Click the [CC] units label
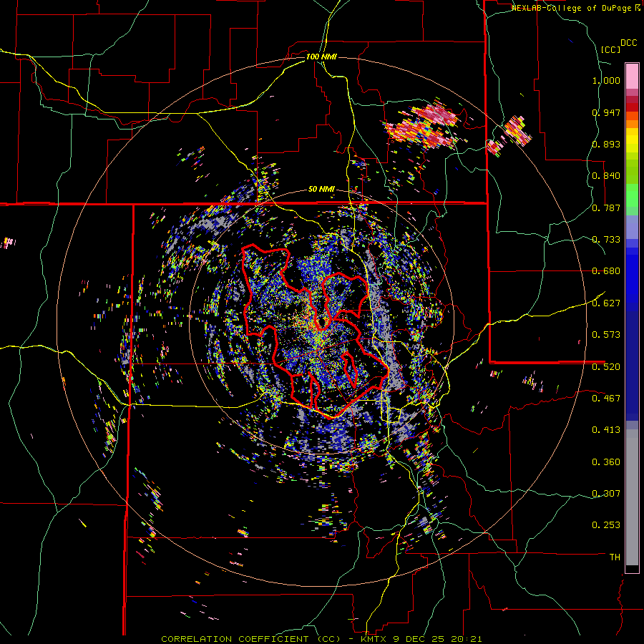 (x=610, y=49)
